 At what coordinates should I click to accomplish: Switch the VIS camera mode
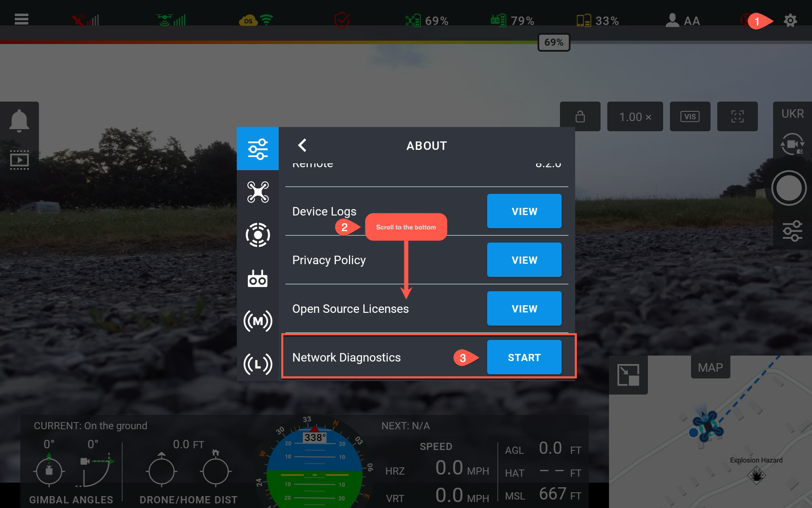690,116
